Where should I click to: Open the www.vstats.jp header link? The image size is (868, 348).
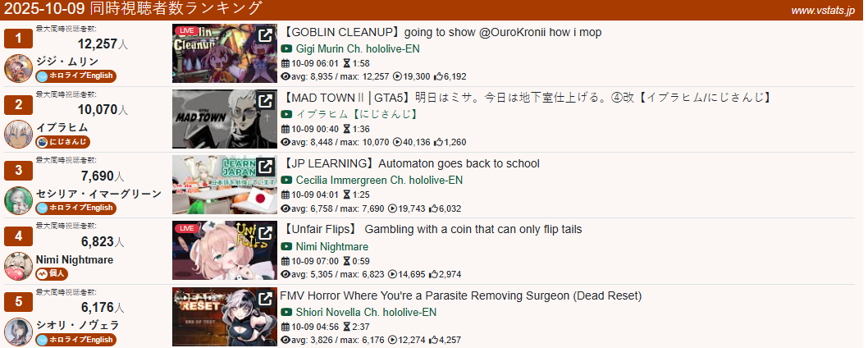(x=823, y=11)
